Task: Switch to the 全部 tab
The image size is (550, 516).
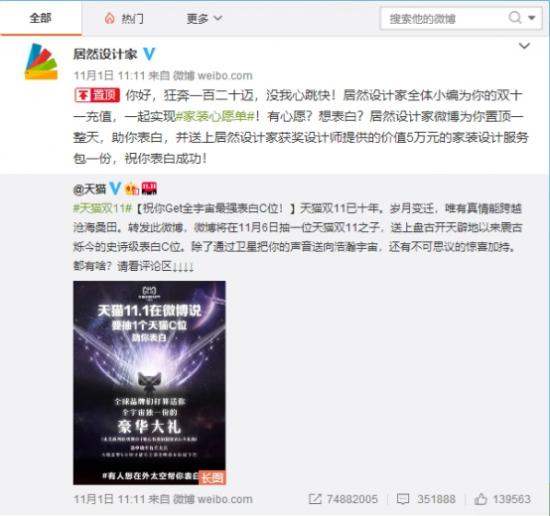Action: pyautogui.click(x=41, y=18)
